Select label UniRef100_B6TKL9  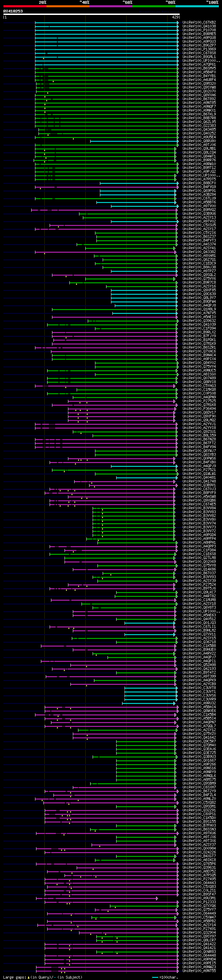click(x=199, y=114)
